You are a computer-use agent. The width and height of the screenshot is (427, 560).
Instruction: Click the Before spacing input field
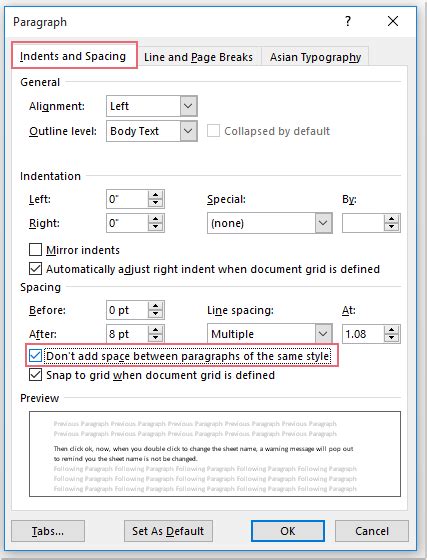(127, 310)
